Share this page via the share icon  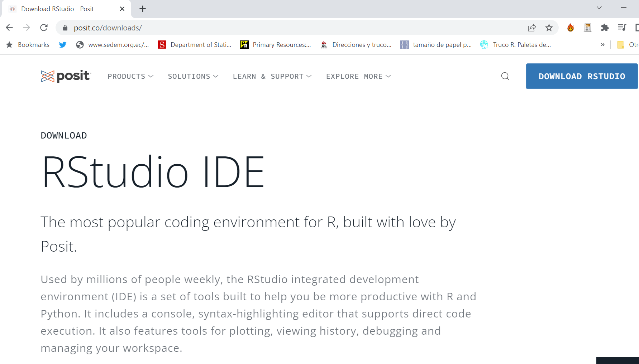(532, 28)
